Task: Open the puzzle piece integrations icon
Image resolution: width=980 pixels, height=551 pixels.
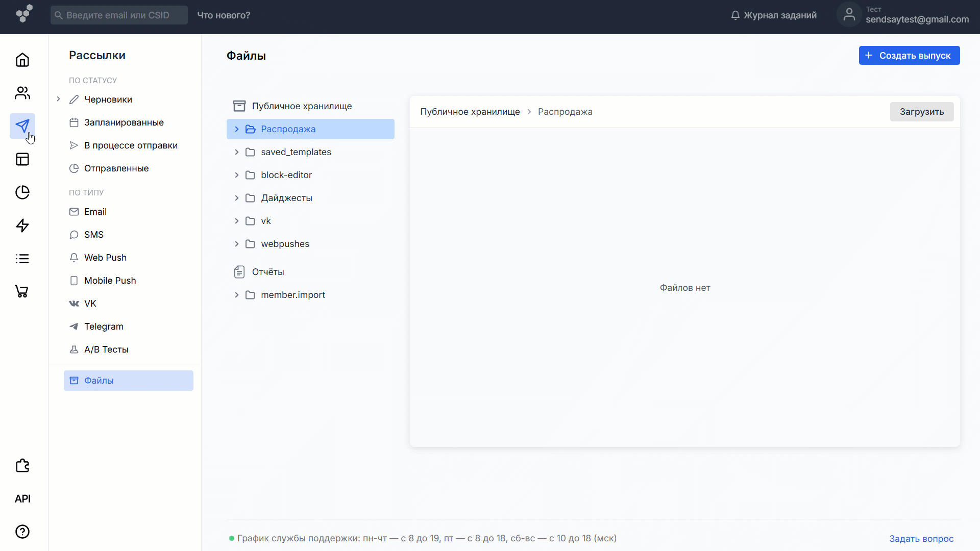Action: click(22, 465)
